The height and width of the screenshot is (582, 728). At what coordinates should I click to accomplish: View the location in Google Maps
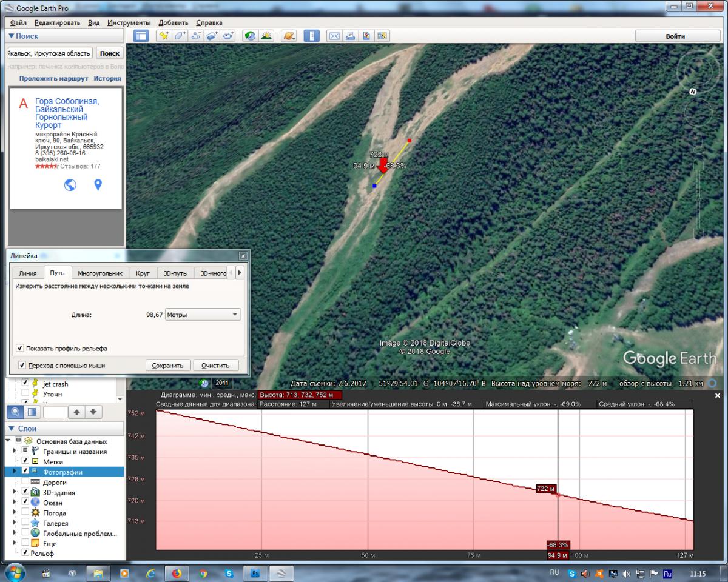click(x=382, y=36)
